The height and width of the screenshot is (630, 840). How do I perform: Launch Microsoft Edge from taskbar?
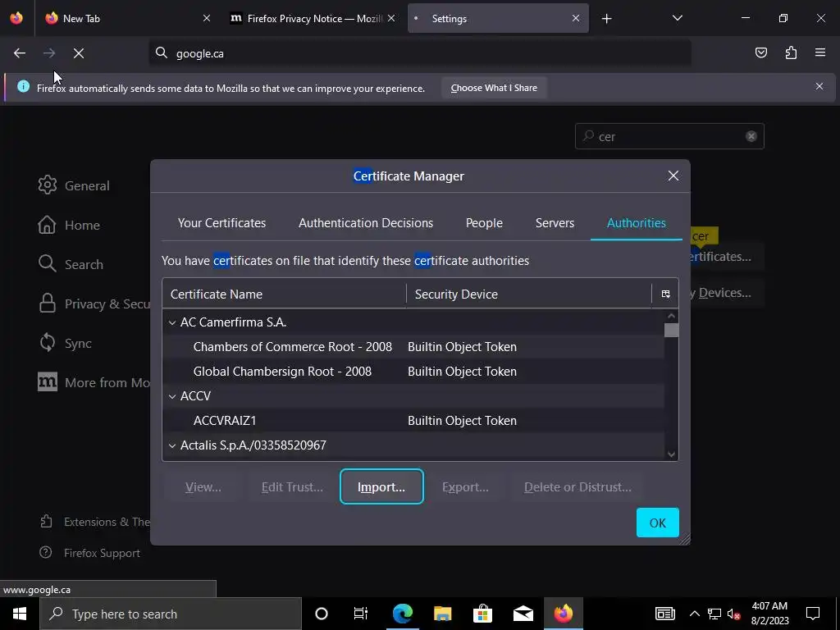(402, 614)
